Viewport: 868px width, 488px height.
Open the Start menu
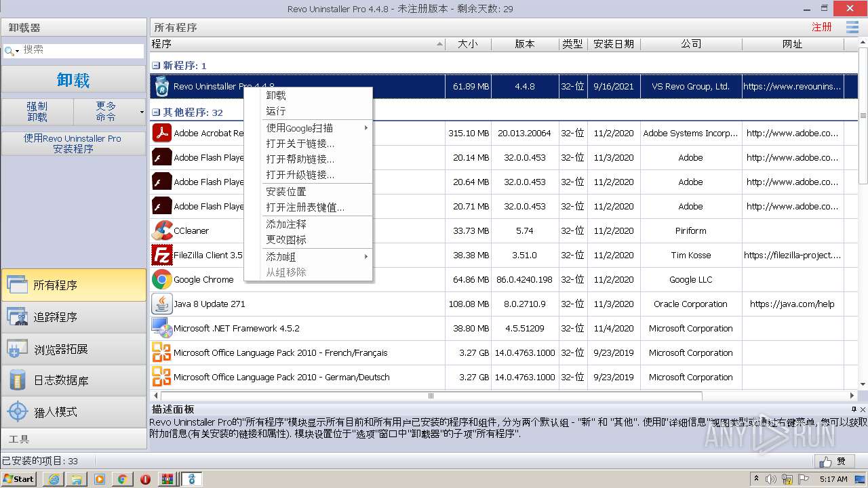[19, 479]
